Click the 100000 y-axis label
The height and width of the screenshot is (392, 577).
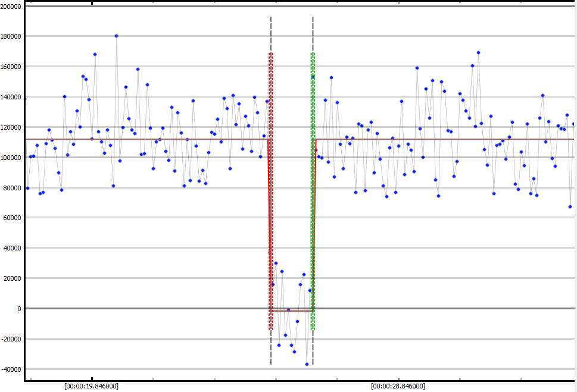point(12,158)
